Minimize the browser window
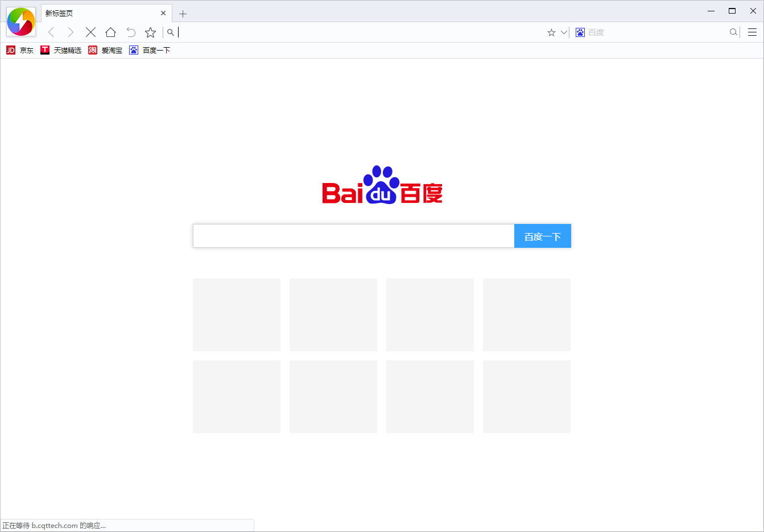Viewport: 764px width, 532px height. [711, 11]
